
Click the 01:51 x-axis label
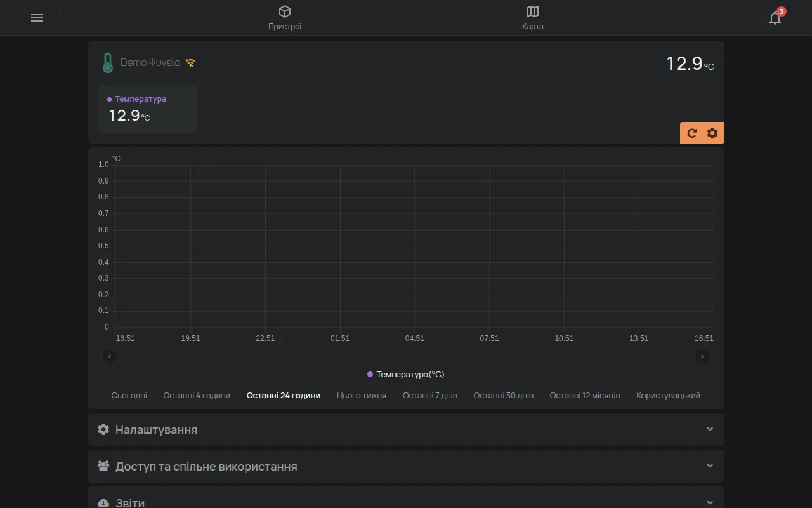click(x=340, y=338)
